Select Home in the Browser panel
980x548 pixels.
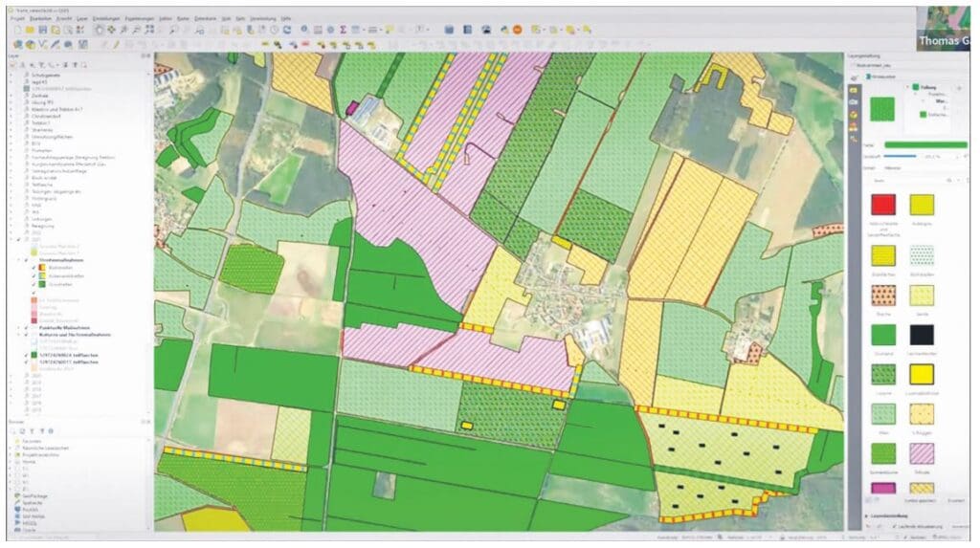[29, 462]
